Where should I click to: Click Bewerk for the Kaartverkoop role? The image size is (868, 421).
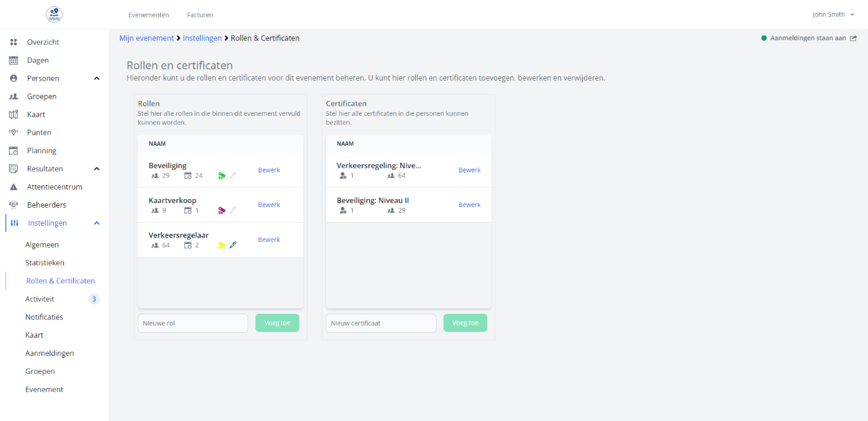click(x=269, y=205)
